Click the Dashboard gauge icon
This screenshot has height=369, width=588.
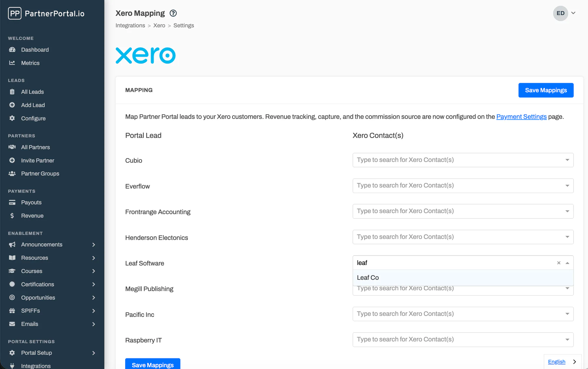12,50
